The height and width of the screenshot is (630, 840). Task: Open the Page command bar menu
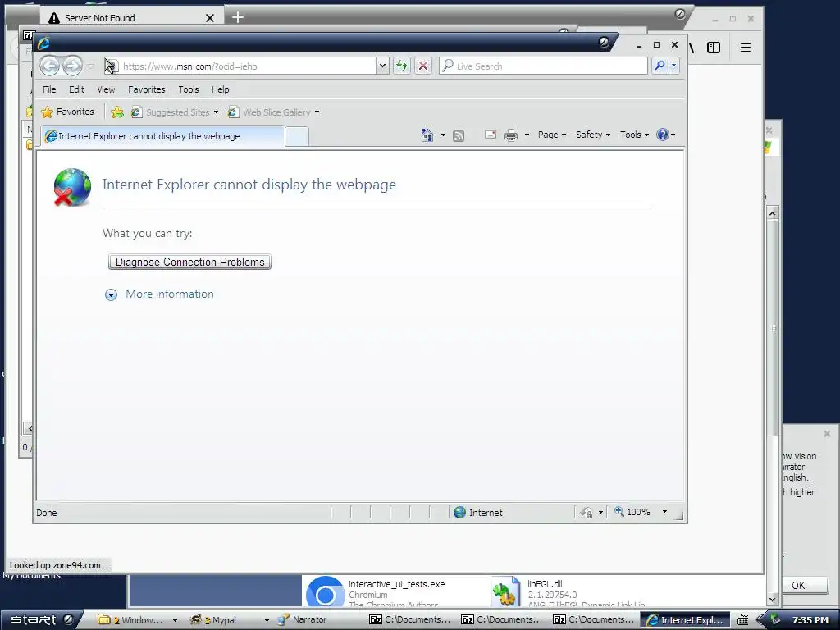pos(552,135)
